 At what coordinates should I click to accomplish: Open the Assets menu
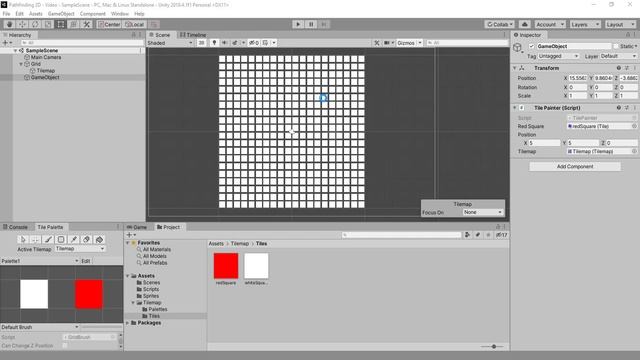(36, 14)
